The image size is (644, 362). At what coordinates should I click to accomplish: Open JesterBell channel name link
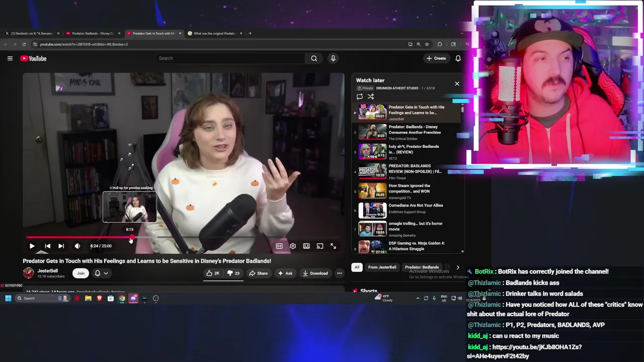47,270
